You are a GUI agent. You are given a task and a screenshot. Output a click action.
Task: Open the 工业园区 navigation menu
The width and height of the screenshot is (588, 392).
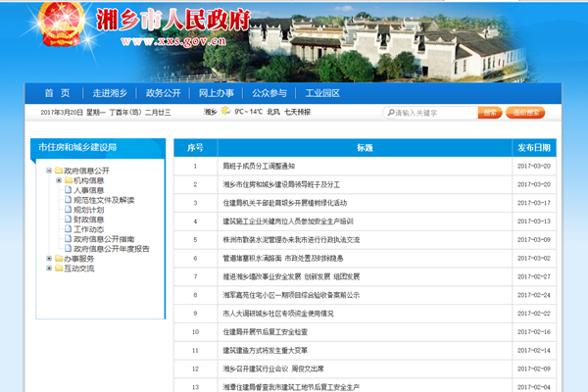(x=322, y=93)
